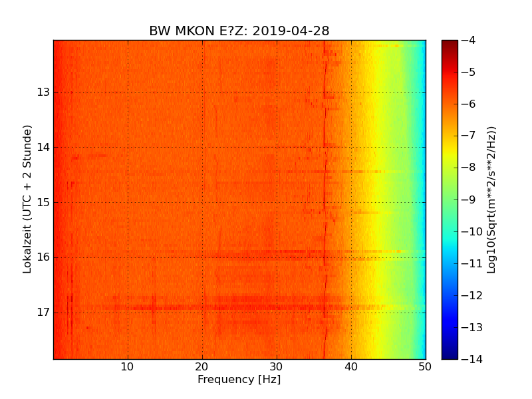The width and height of the screenshot is (532, 399).
Task: Click the colorbar tick label '−5'
Action: pyautogui.click(x=469, y=72)
